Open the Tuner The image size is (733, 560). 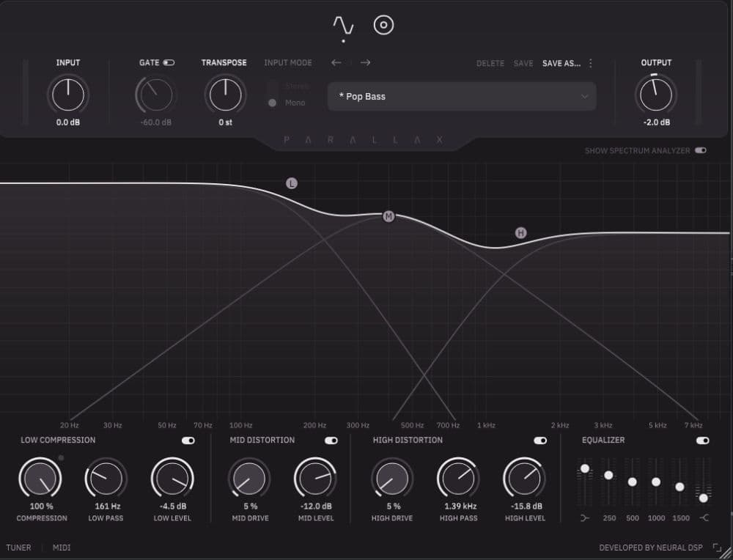tap(18, 548)
